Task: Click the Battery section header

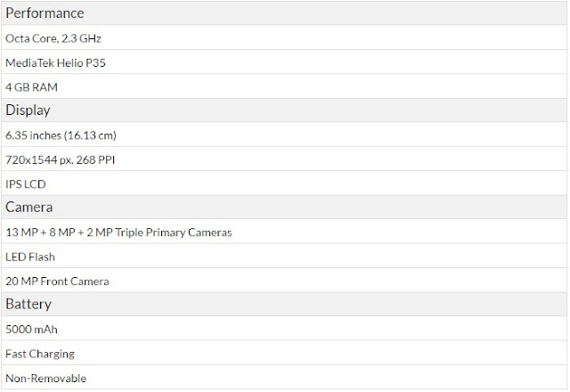Action: pos(28,305)
